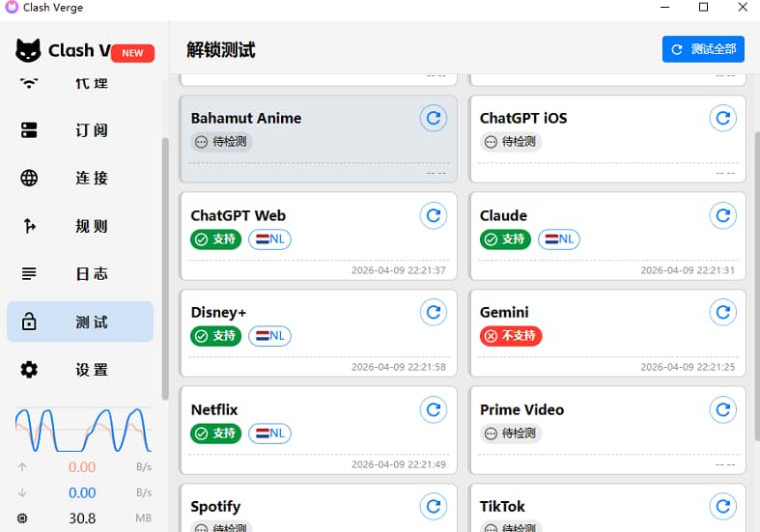Click the red NEW badge
The image size is (760, 532).
click(x=133, y=53)
